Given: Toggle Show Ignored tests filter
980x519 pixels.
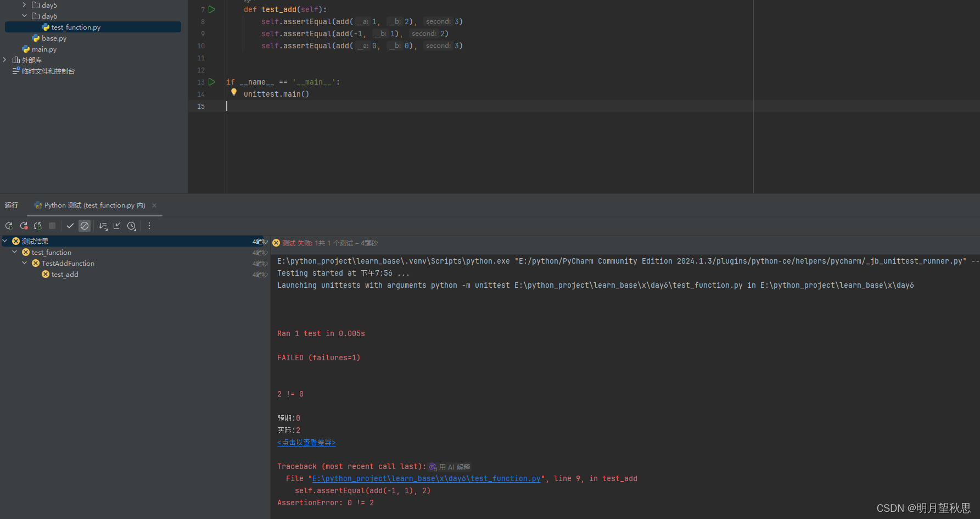Looking at the screenshot, I should tap(85, 226).
